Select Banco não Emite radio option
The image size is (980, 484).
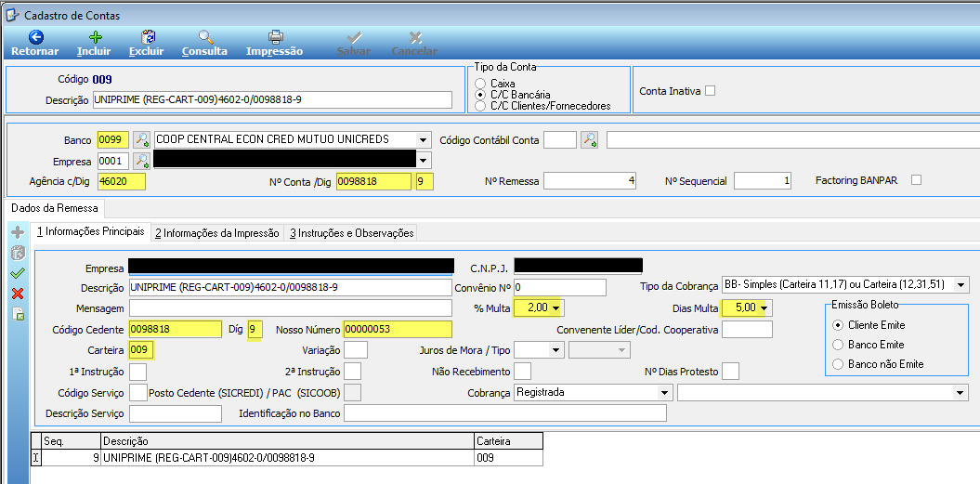[x=838, y=364]
